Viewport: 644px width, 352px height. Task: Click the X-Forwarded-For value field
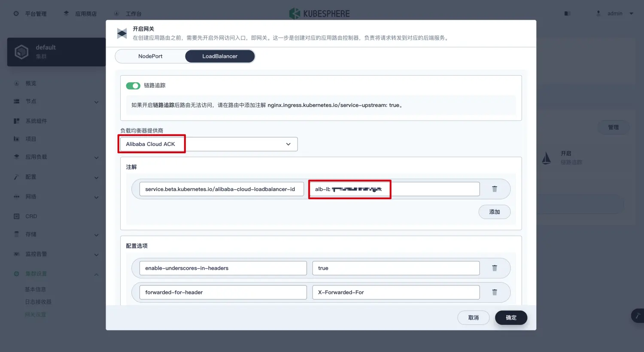tap(396, 292)
